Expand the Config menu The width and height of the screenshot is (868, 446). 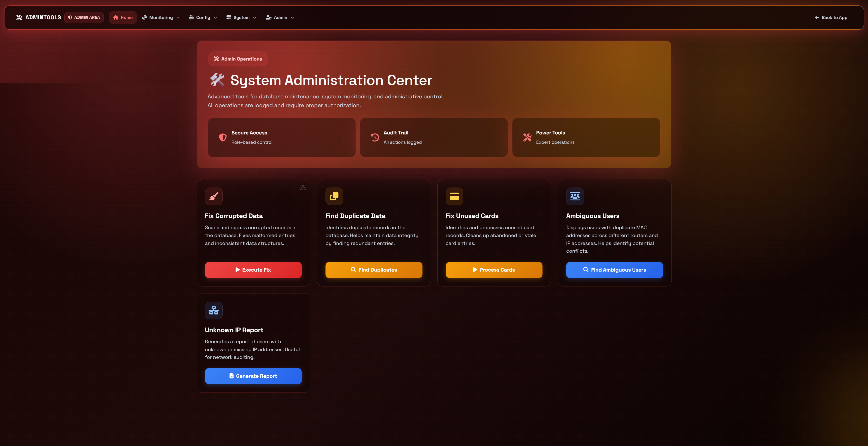[x=203, y=17]
